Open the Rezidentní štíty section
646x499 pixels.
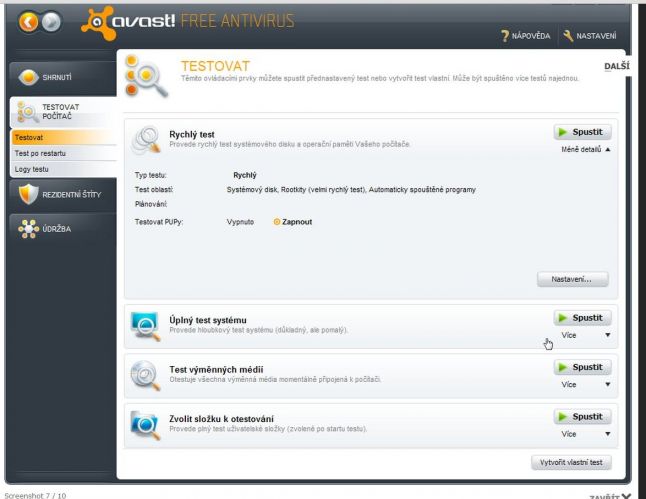(x=63, y=194)
